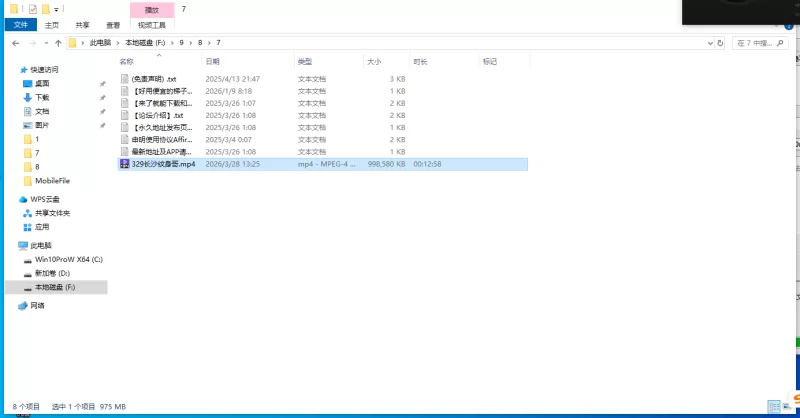Expand chevron after 此电脑 in breadcrumb
Screen dimensions: 800x418
click(x=118, y=43)
